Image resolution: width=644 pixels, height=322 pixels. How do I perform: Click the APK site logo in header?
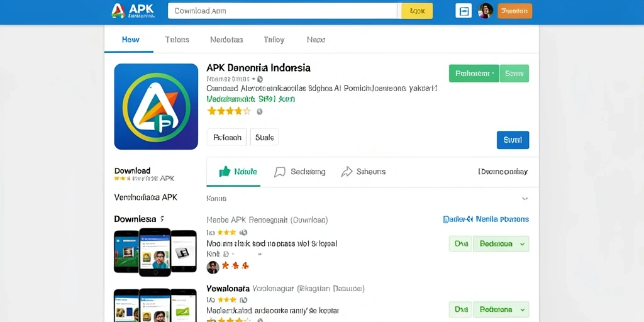tap(133, 11)
